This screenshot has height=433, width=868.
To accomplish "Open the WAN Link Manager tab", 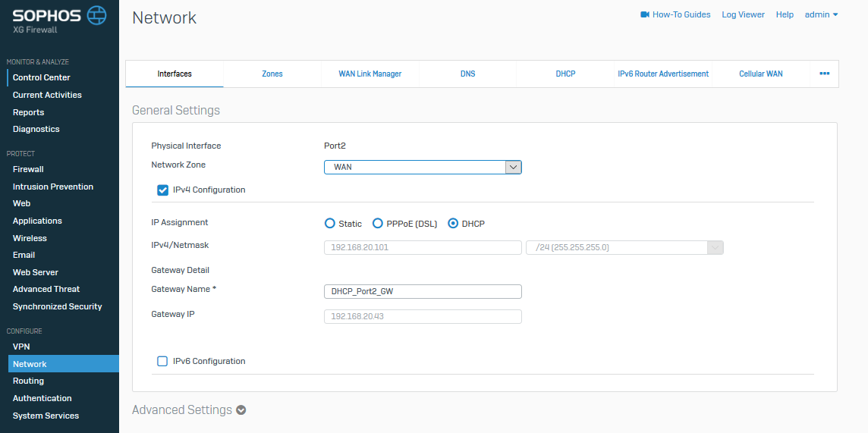I will (x=370, y=74).
